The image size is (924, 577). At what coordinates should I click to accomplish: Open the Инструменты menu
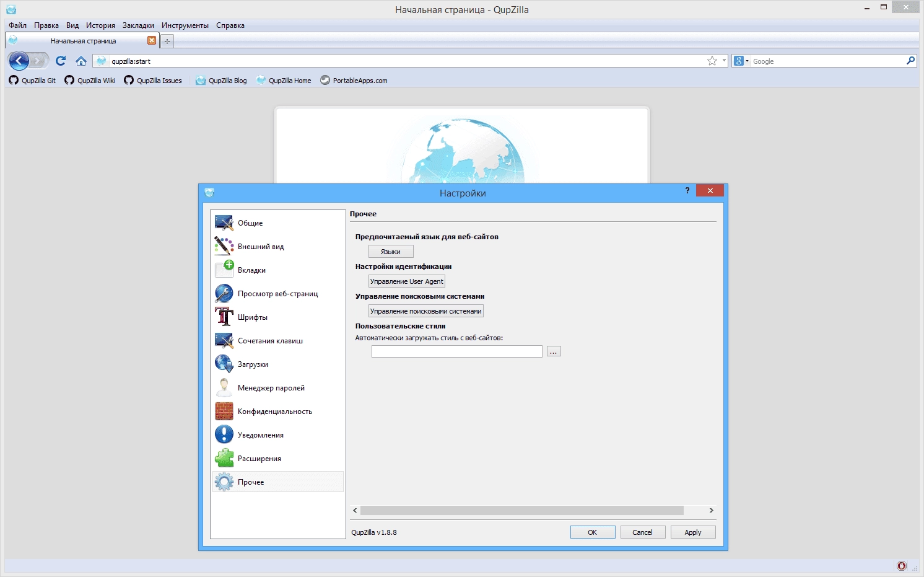185,25
